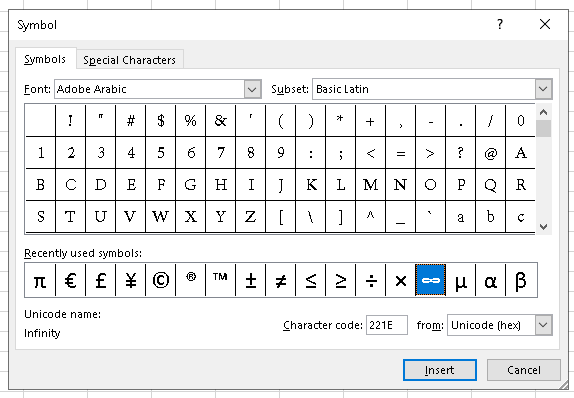Select the backslash in the grid

coord(310,217)
